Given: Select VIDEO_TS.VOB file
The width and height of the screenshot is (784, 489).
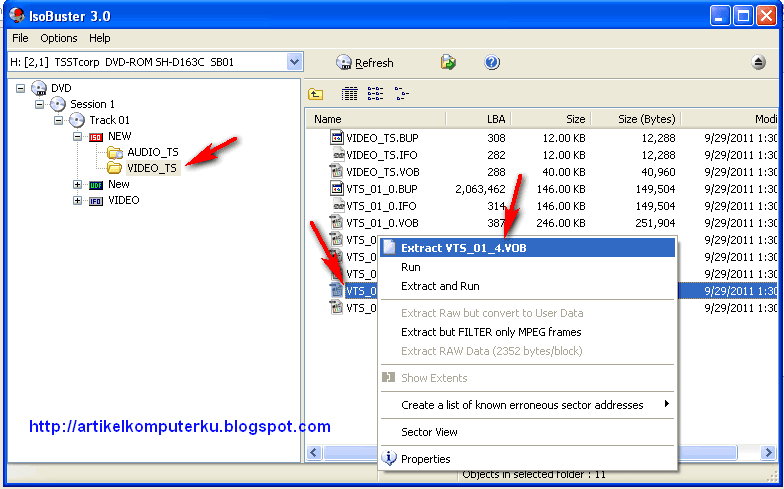Looking at the screenshot, I should pos(382,172).
